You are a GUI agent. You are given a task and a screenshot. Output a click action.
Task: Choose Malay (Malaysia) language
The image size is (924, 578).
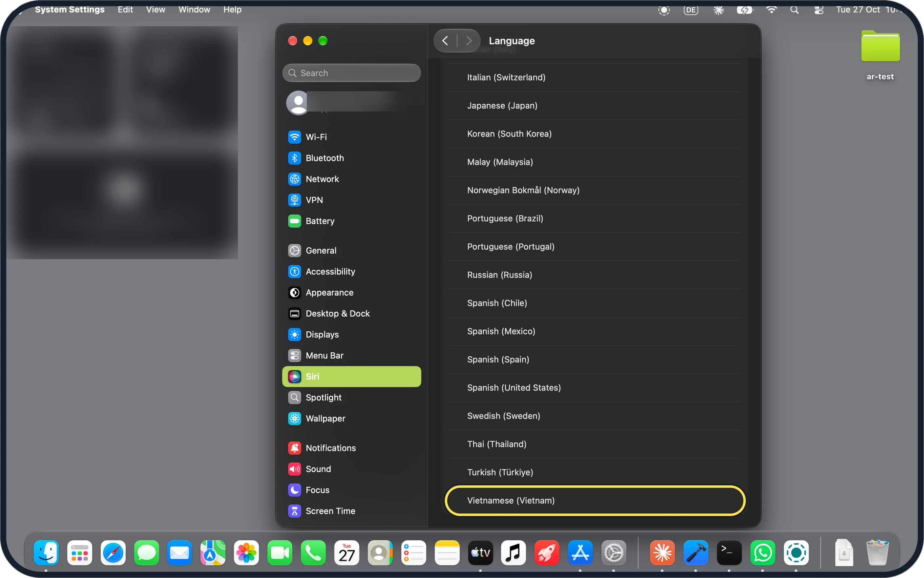tap(595, 162)
